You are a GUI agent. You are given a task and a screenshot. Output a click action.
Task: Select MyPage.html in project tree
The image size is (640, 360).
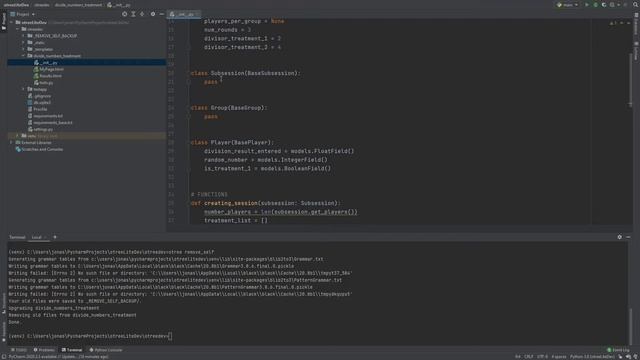tap(49, 69)
